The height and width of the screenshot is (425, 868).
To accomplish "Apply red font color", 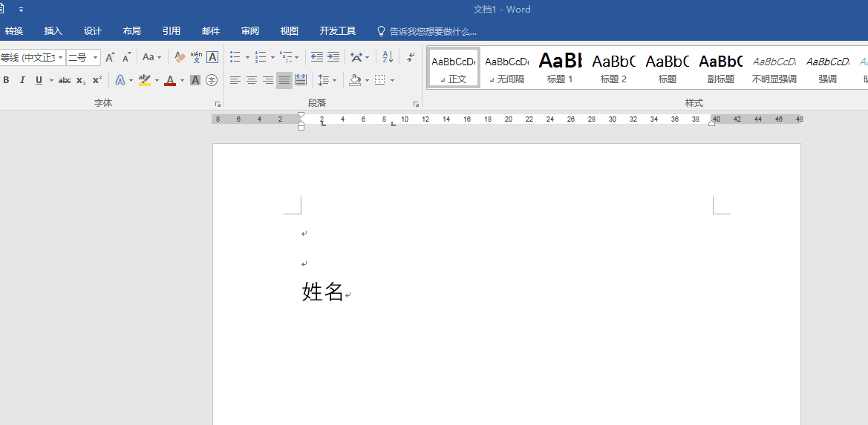I will (x=170, y=80).
